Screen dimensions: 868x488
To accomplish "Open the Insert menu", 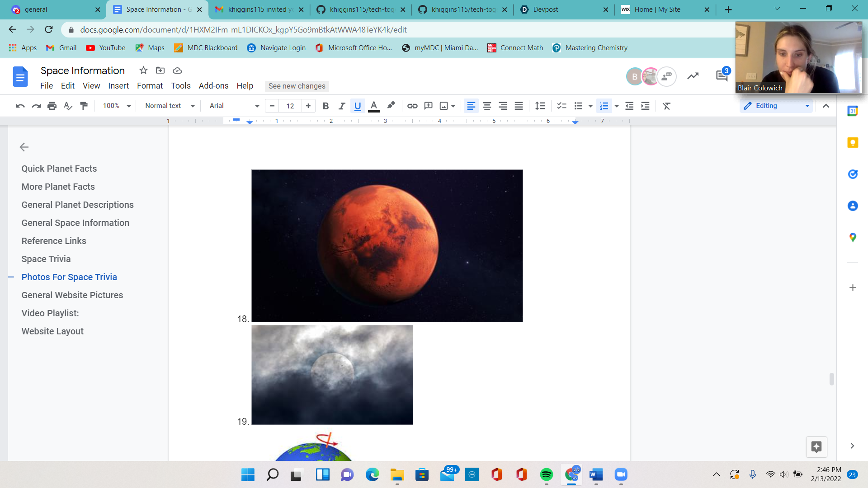I will (x=118, y=86).
